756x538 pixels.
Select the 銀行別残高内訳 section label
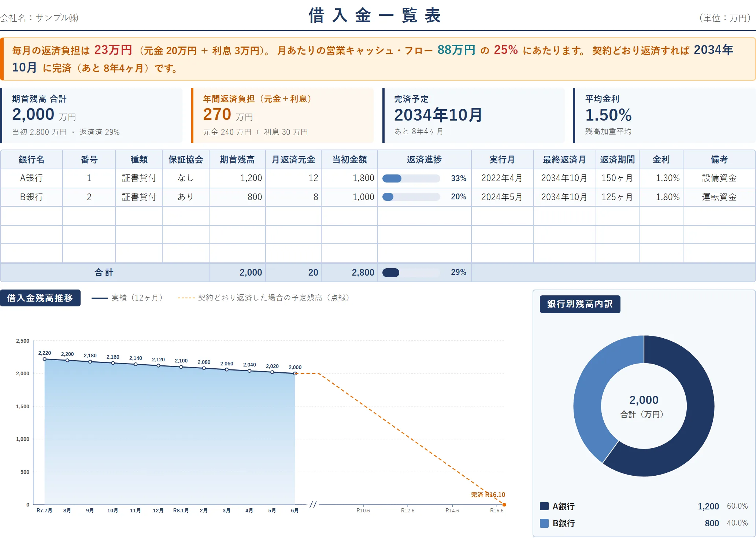(580, 304)
